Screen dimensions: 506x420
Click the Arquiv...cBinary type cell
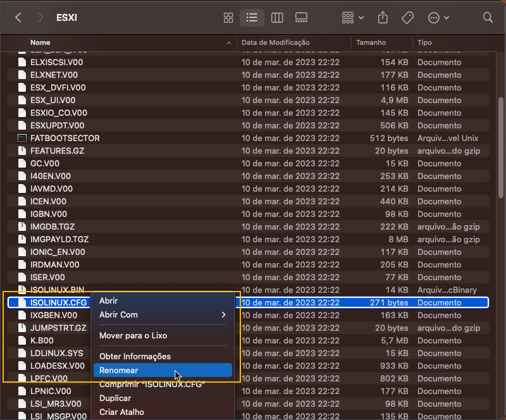(447, 290)
